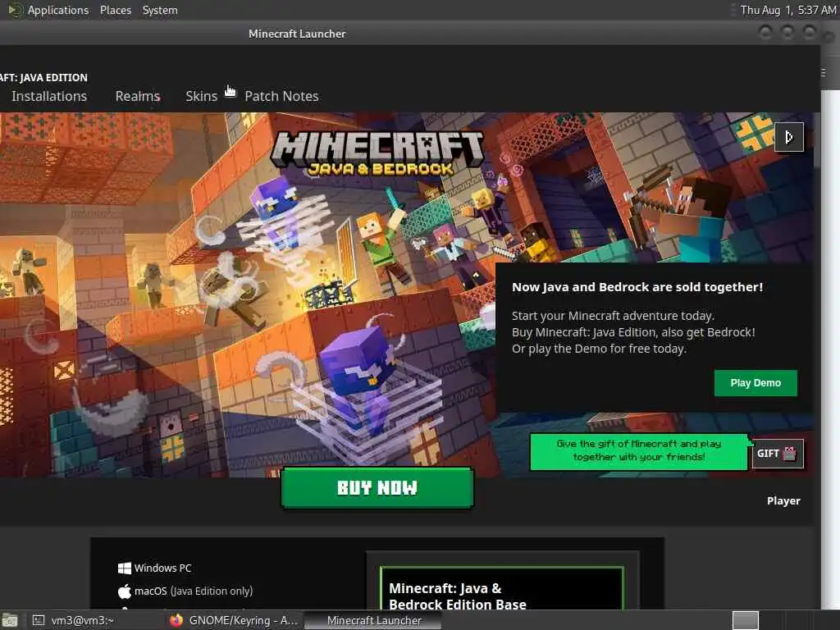Screen dimensions: 840x630
Task: Open the Skins tab
Action: pos(202,96)
